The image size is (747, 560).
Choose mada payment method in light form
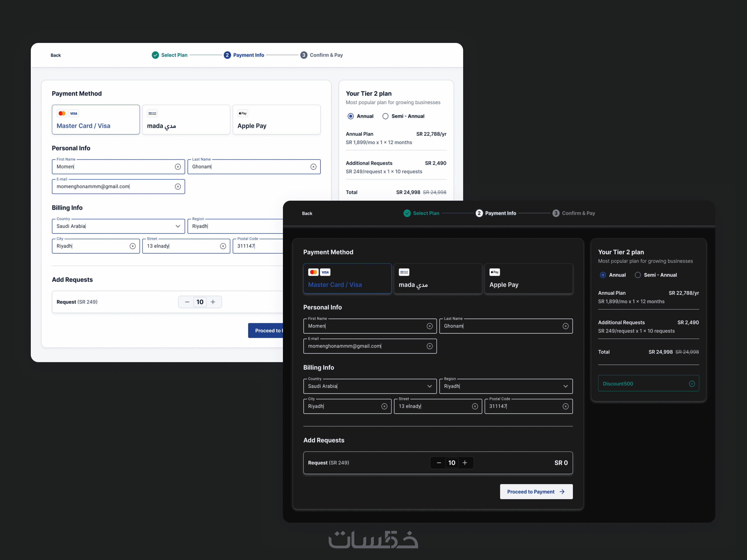186,119
